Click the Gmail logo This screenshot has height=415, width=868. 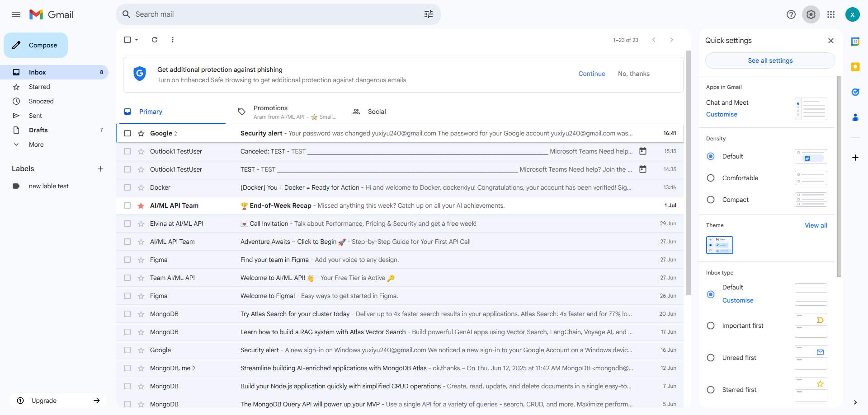52,14
